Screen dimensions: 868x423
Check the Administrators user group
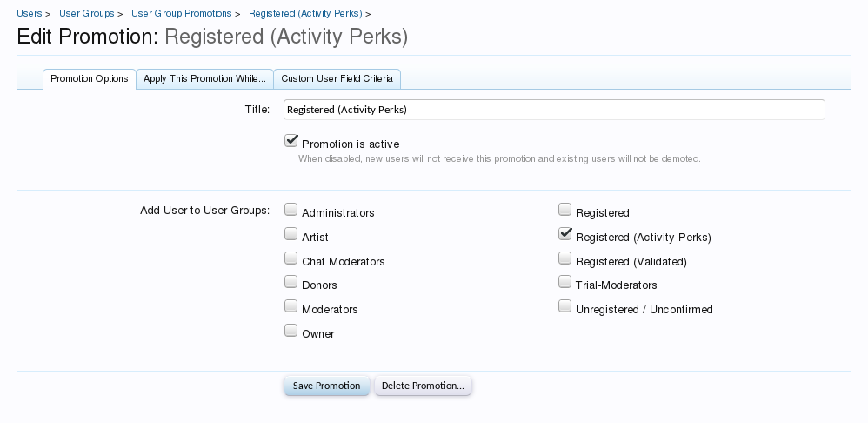[x=291, y=210]
